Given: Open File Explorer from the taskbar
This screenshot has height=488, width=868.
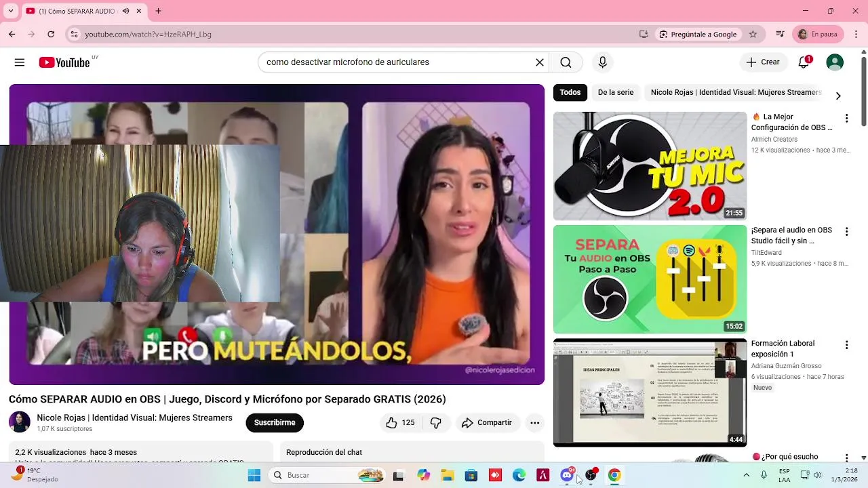Looking at the screenshot, I should 448,475.
